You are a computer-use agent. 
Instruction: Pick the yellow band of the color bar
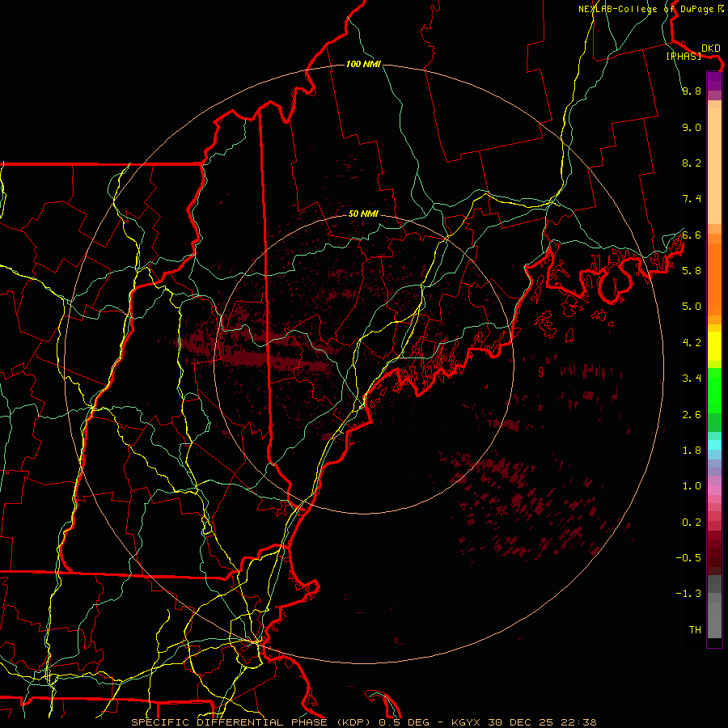714,346
